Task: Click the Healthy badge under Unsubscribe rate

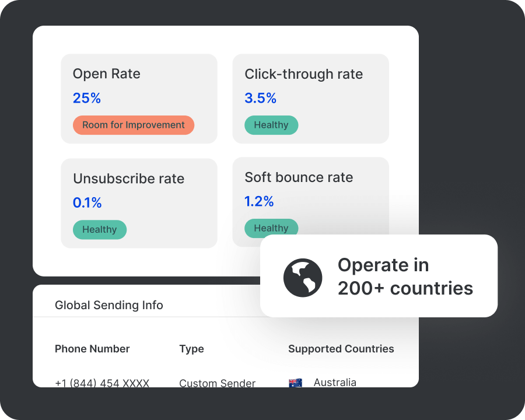Action: [x=100, y=230]
